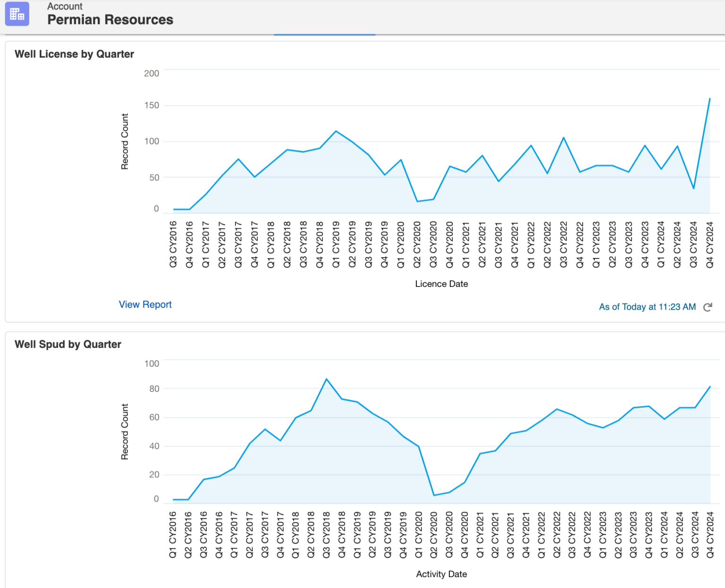The image size is (725, 588).
Task: Select the currently active highlighted tab
Action: click(x=324, y=33)
